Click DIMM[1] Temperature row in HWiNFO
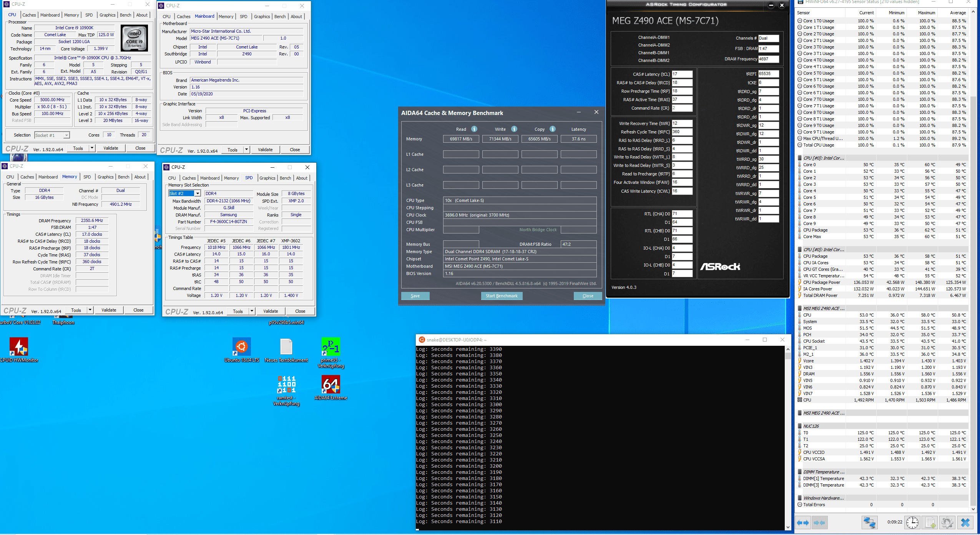 (x=882, y=478)
